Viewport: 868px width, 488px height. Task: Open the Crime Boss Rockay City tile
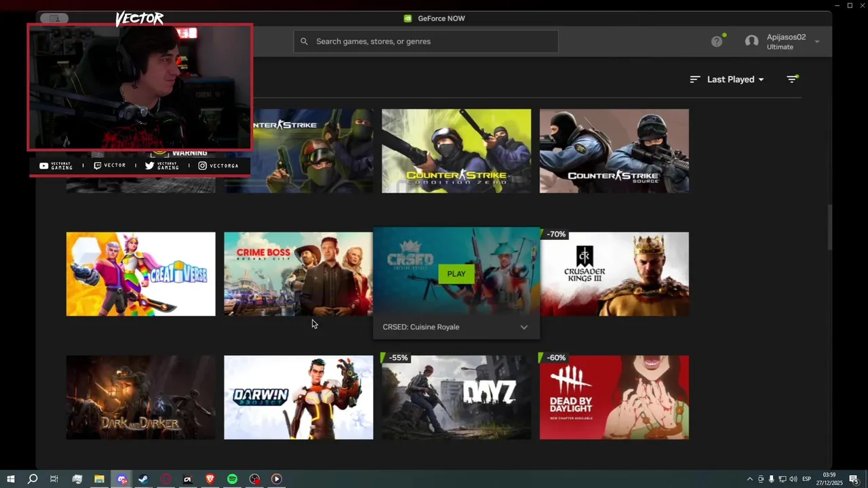point(298,274)
